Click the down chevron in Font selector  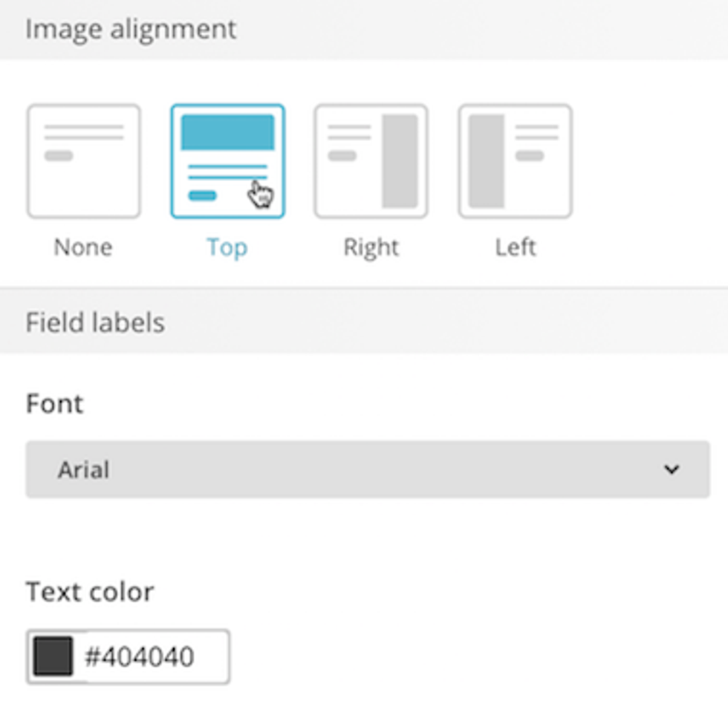[672, 469]
